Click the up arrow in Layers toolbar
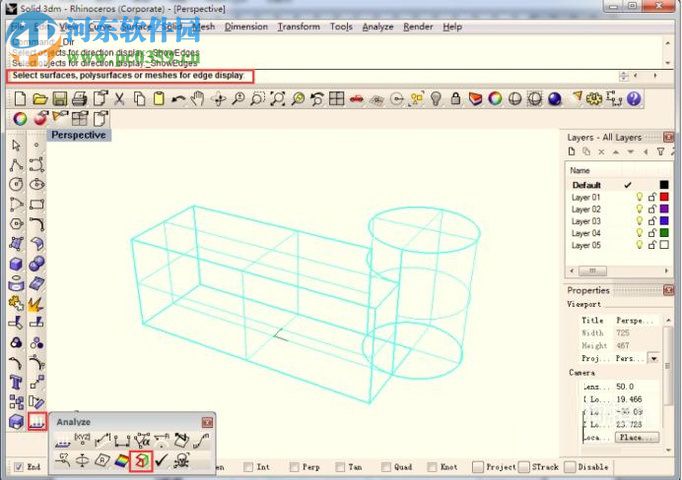This screenshot has height=480, width=682. pos(616,152)
